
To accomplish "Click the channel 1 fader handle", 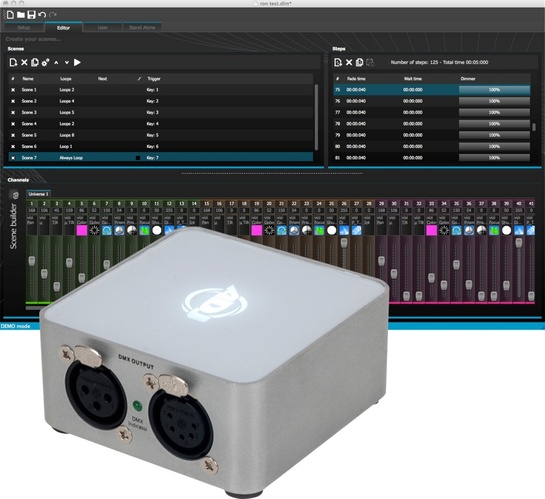I will point(32,261).
